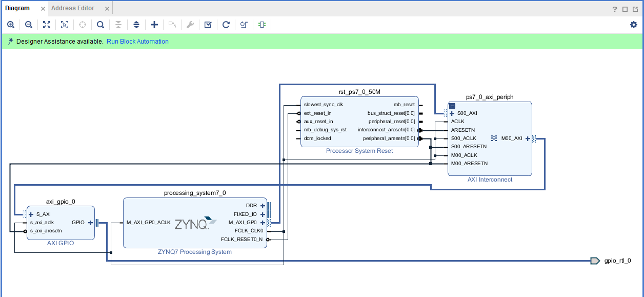This screenshot has height=297, width=644.
Task: Close the Address Editor tab
Action: pyautogui.click(x=106, y=9)
